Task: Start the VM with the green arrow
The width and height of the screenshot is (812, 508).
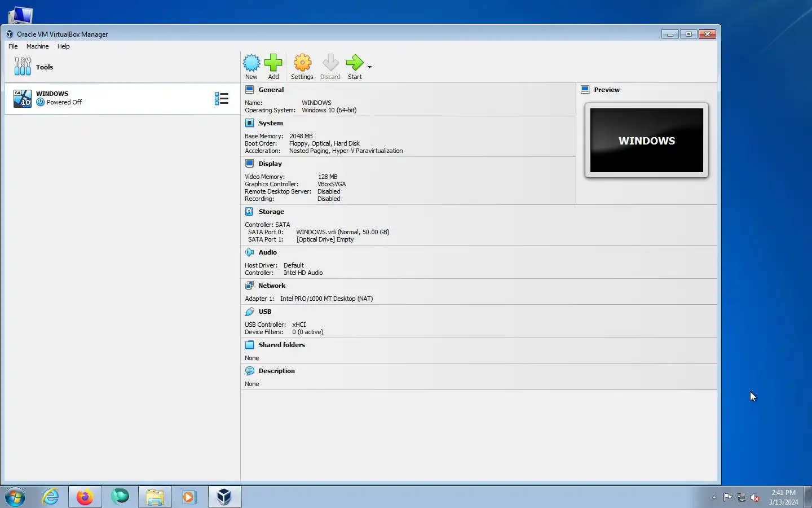Action: [355, 63]
